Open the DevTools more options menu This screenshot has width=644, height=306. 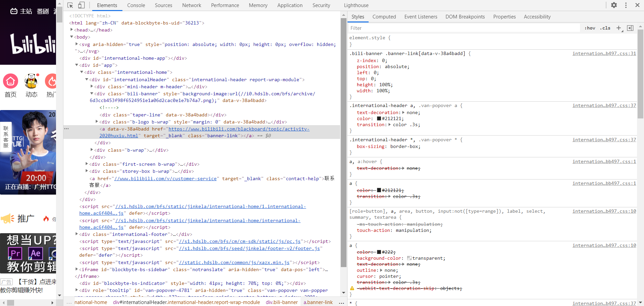pyautogui.click(x=626, y=5)
